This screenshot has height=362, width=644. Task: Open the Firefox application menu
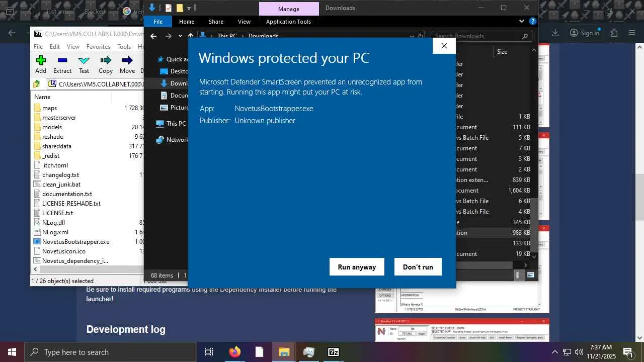pyautogui.click(x=632, y=33)
